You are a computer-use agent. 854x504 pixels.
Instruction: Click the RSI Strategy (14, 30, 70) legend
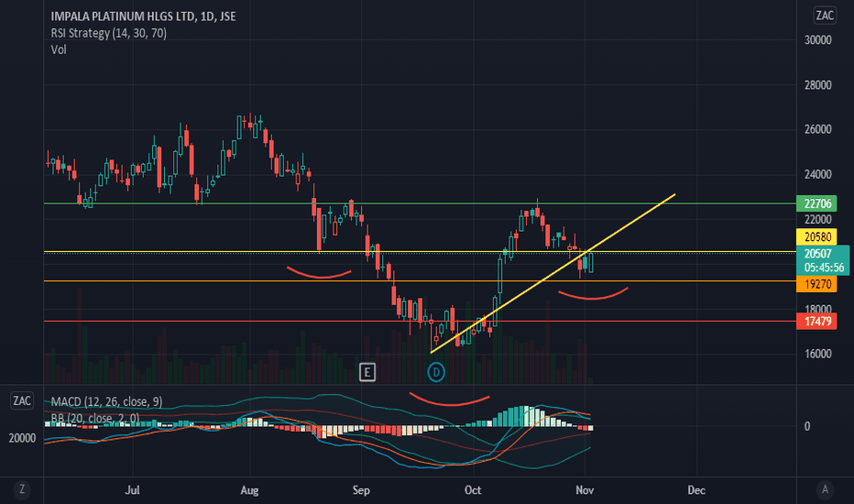[x=108, y=33]
